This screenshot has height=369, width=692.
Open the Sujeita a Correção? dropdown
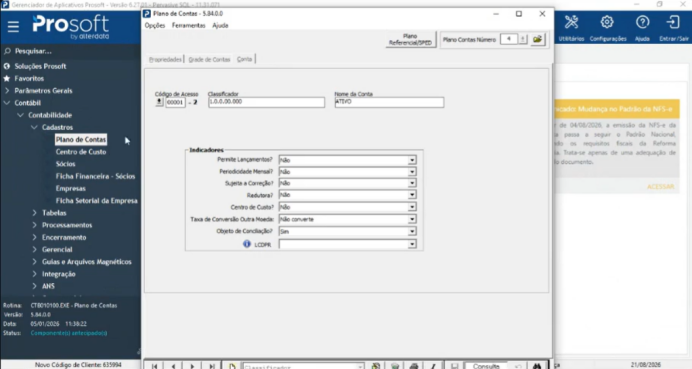point(412,183)
